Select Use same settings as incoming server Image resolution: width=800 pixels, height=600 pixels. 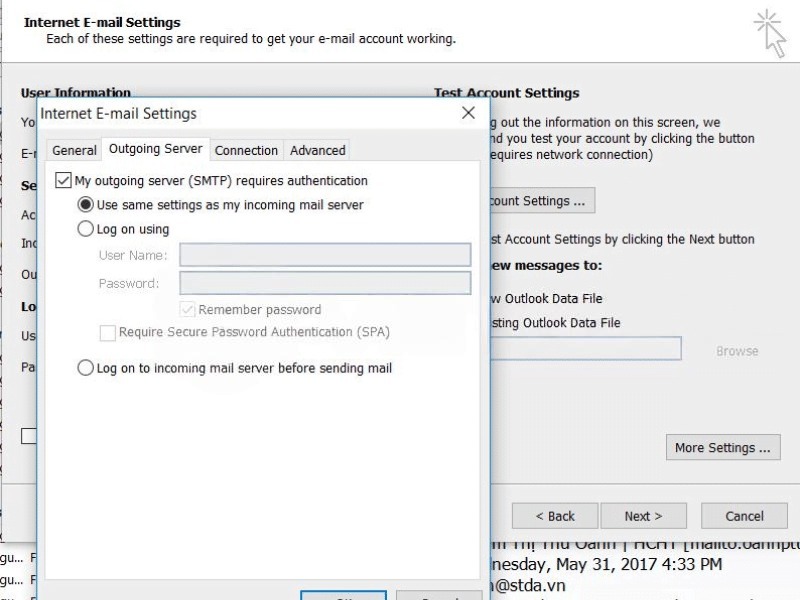point(86,205)
